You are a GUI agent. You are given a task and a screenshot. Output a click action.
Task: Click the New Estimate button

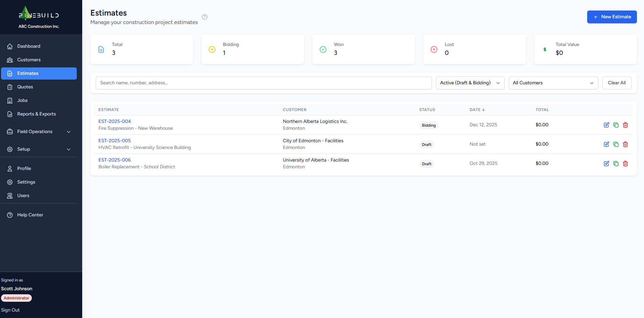(612, 17)
